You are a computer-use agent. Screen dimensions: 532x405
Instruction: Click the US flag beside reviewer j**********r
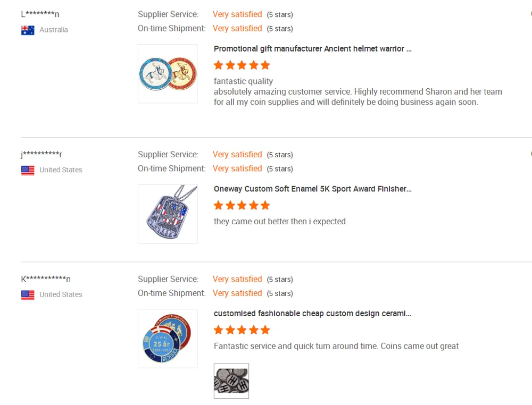pyautogui.click(x=28, y=171)
